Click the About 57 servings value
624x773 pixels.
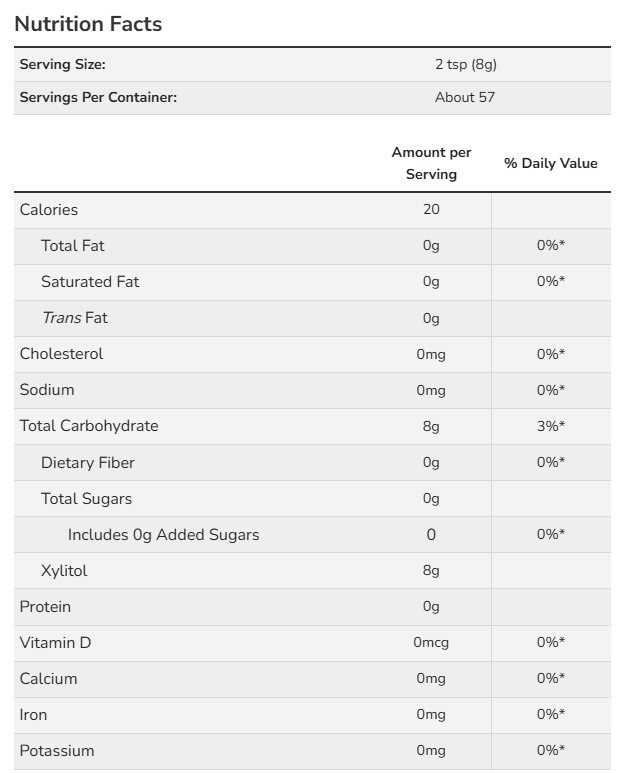pos(464,98)
